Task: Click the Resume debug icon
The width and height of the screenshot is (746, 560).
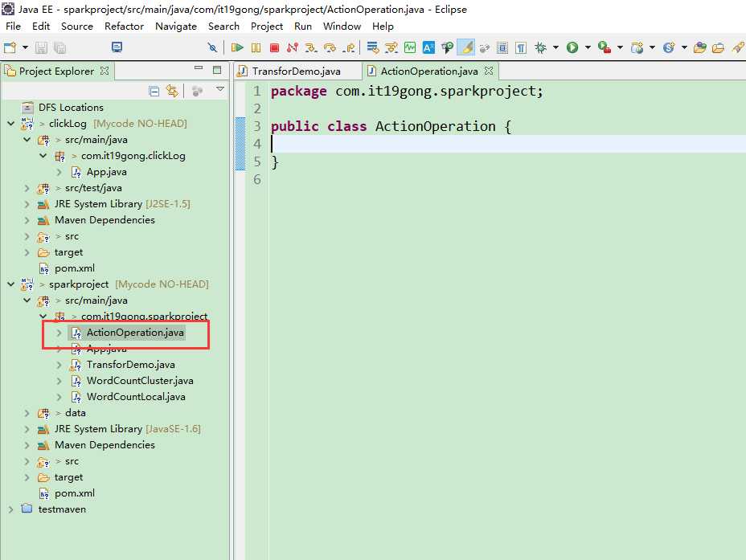Action: click(x=237, y=47)
